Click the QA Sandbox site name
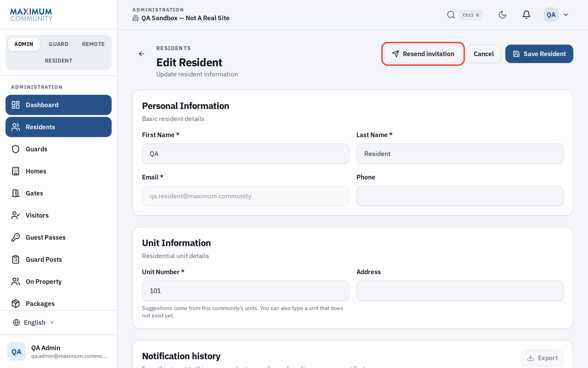Image resolution: width=588 pixels, height=368 pixels. tap(185, 18)
